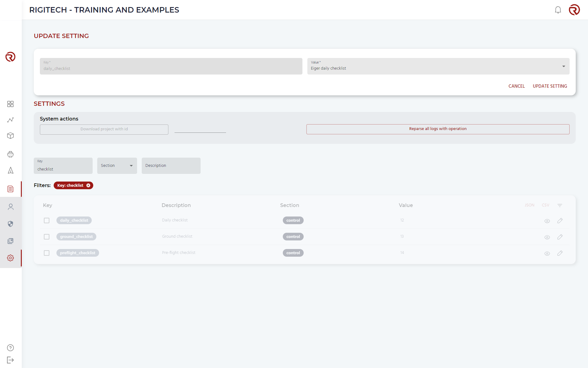Image resolution: width=588 pixels, height=368 pixels.
Task: Click the Section column header
Action: (290, 205)
